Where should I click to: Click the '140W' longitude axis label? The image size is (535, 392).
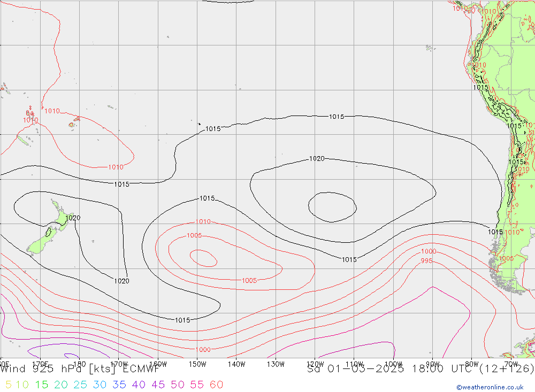(x=236, y=364)
